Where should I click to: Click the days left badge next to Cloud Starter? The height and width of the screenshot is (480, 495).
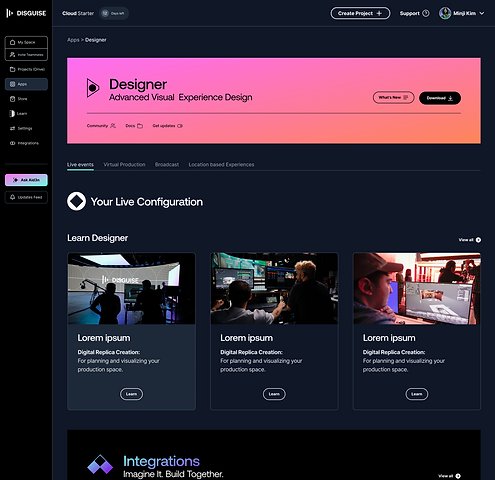pyautogui.click(x=114, y=13)
